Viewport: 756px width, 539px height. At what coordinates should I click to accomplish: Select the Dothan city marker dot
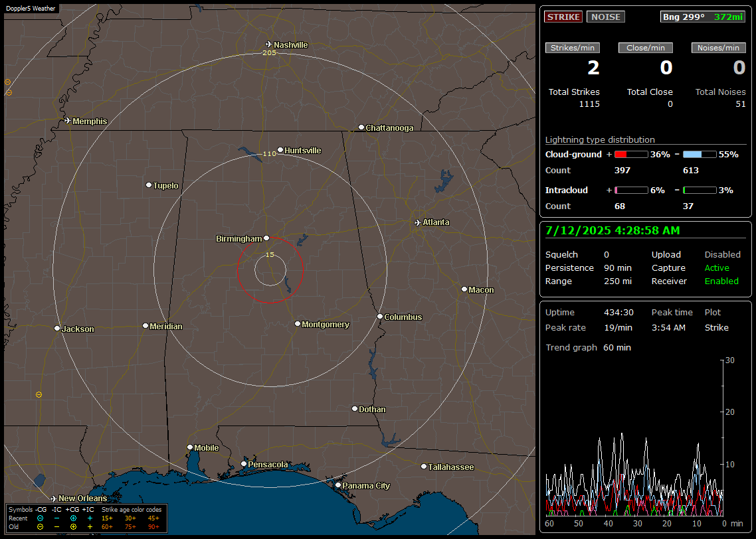pyautogui.click(x=354, y=408)
